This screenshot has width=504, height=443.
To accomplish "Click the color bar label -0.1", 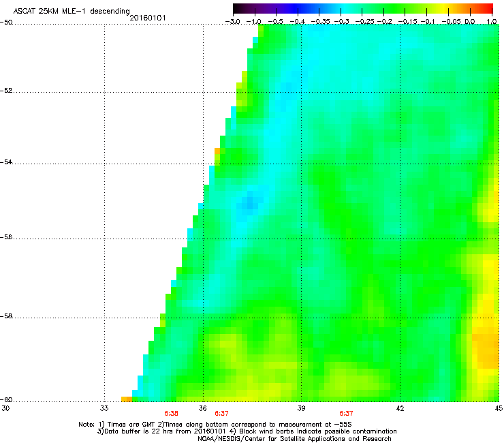I will 428,22.
